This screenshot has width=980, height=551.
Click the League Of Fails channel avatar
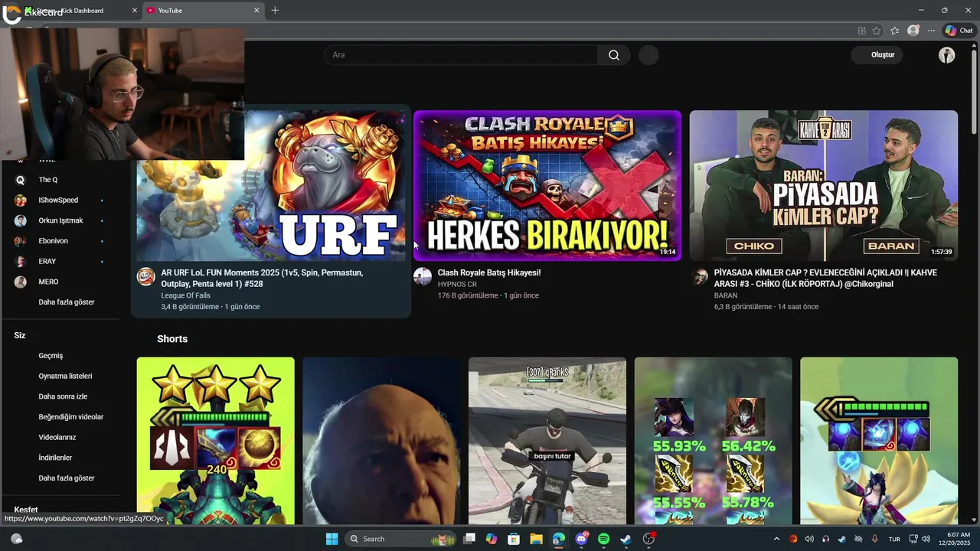(x=145, y=276)
